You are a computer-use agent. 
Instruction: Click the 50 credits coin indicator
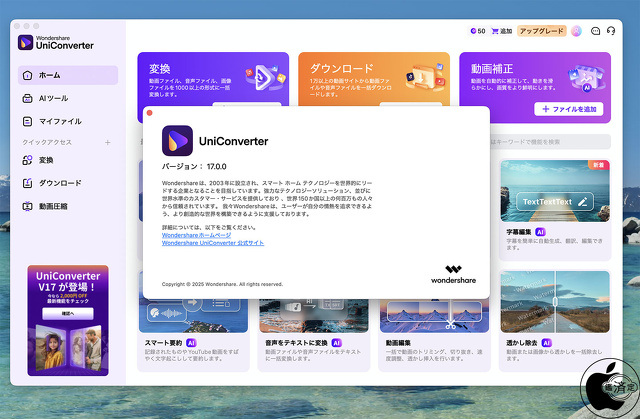pos(477,31)
